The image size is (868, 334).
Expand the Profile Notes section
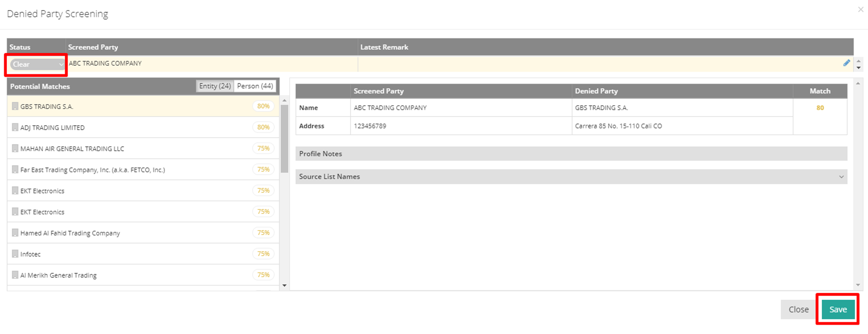pyautogui.click(x=571, y=154)
